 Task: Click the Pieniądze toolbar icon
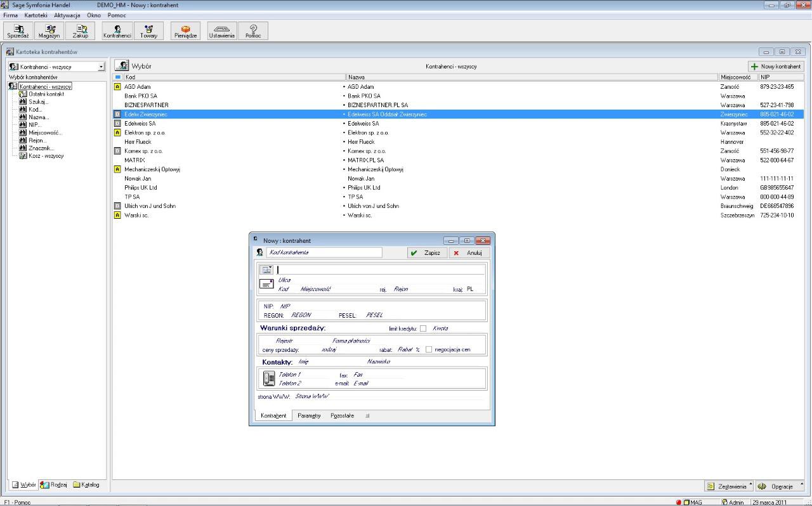click(185, 30)
